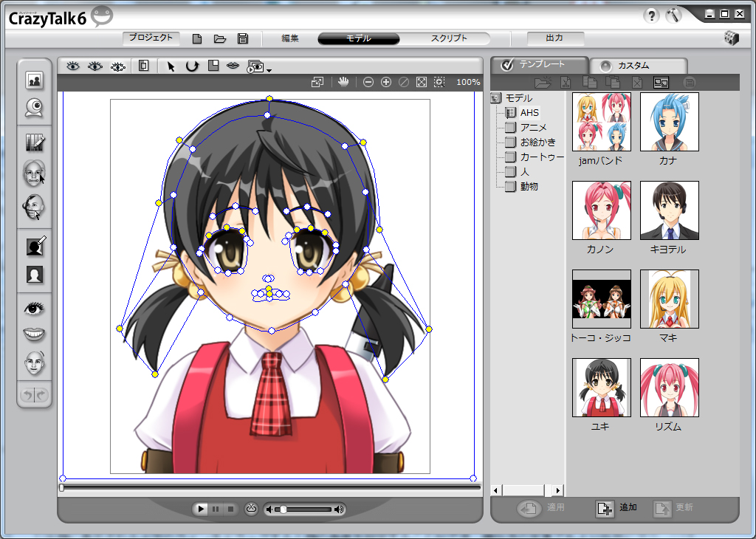Switch to the カスタム tab
The height and width of the screenshot is (539, 756).
coord(637,66)
